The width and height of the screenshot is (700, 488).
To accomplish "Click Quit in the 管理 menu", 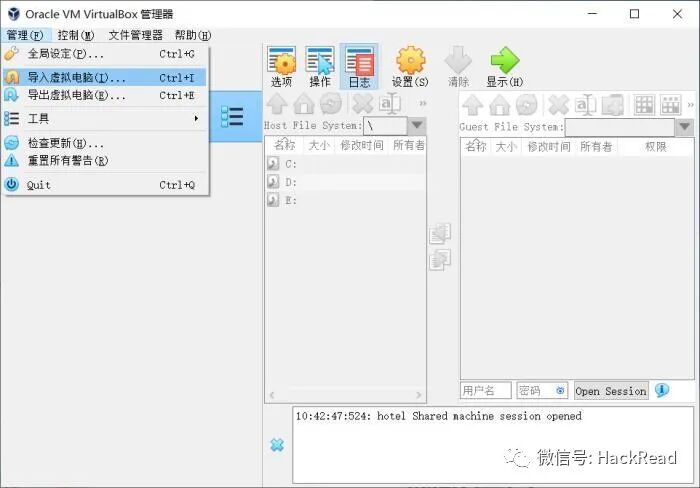I will [x=104, y=184].
